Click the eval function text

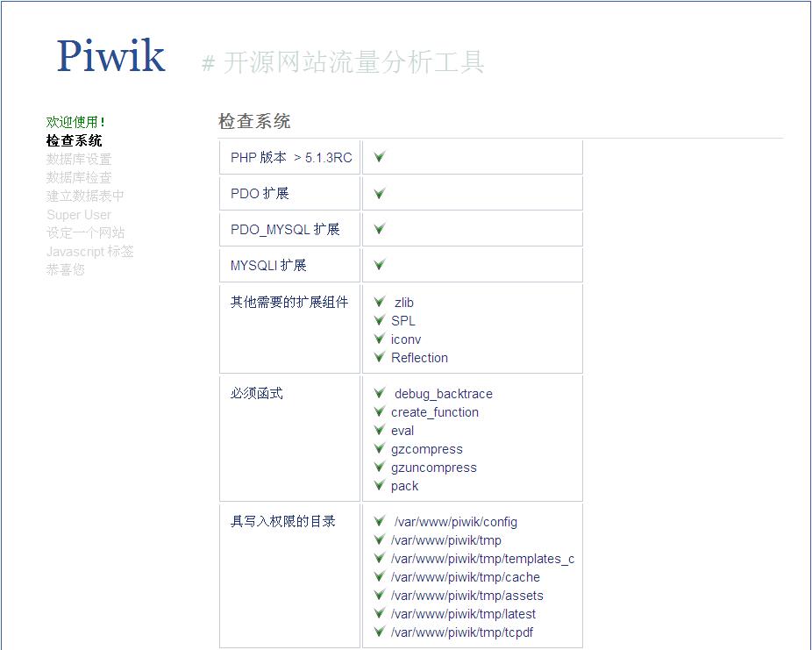[x=402, y=431]
